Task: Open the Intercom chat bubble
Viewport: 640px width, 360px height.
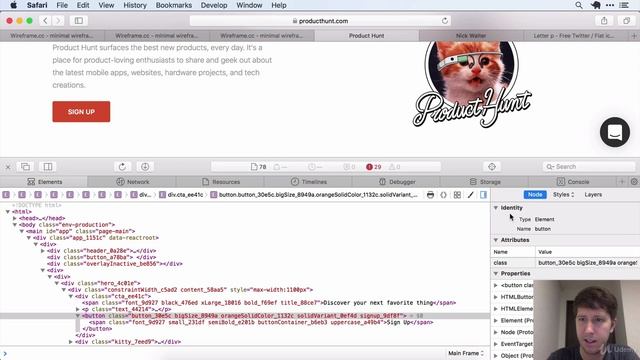Action: tap(615, 132)
